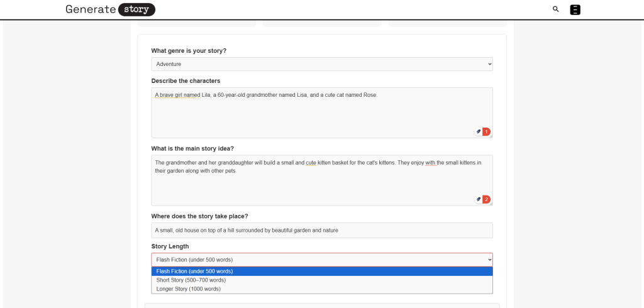The height and width of the screenshot is (308, 644).
Task: Collapse the Story Length dropdown
Action: (321, 260)
